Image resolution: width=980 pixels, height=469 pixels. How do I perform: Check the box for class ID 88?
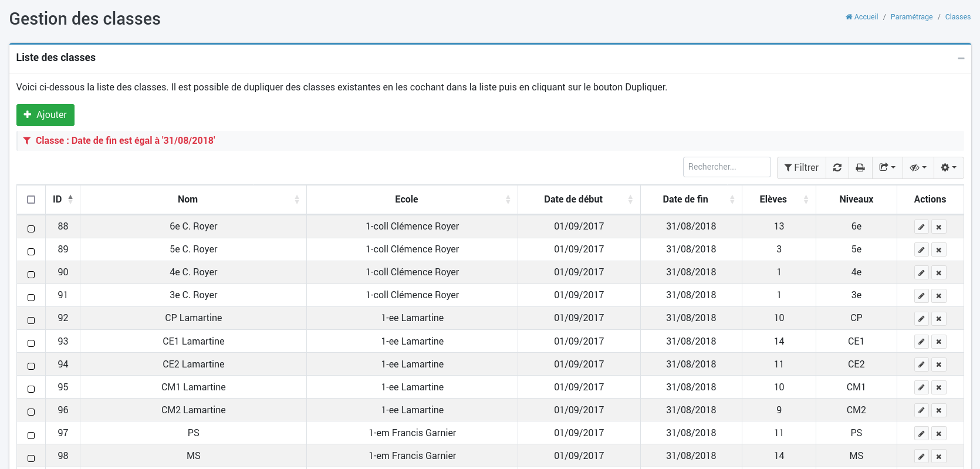coord(31,229)
